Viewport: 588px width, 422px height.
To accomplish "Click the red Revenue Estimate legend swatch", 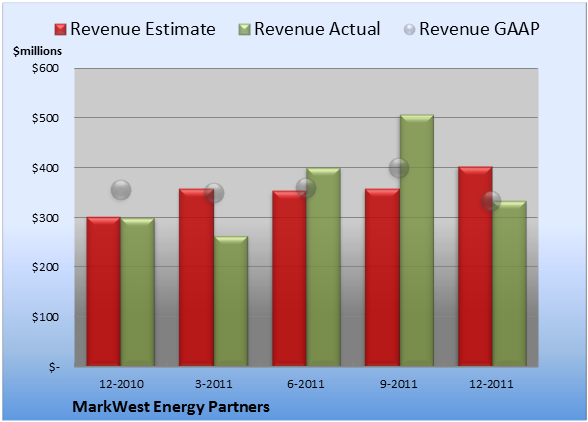I will click(60, 29).
